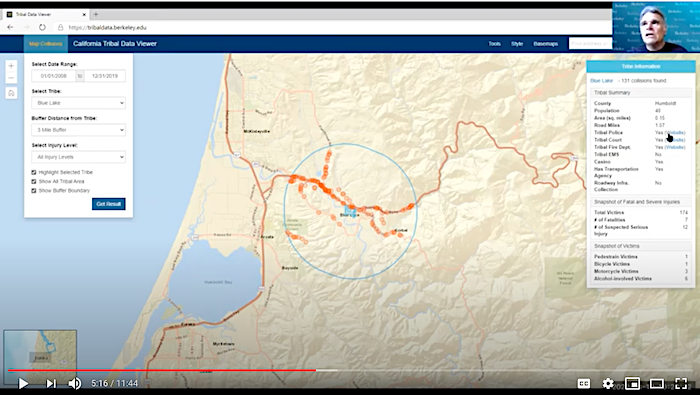Mute the video volume

coord(75,383)
